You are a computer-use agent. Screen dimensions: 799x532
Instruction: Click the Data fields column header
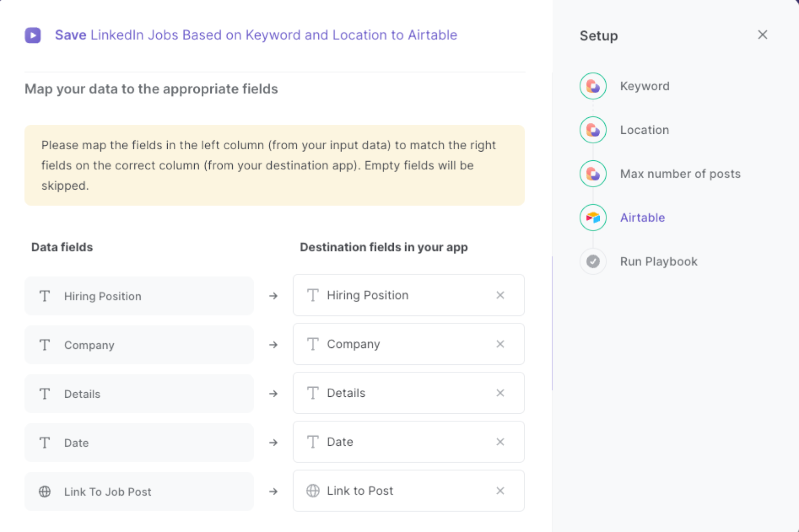coord(62,248)
